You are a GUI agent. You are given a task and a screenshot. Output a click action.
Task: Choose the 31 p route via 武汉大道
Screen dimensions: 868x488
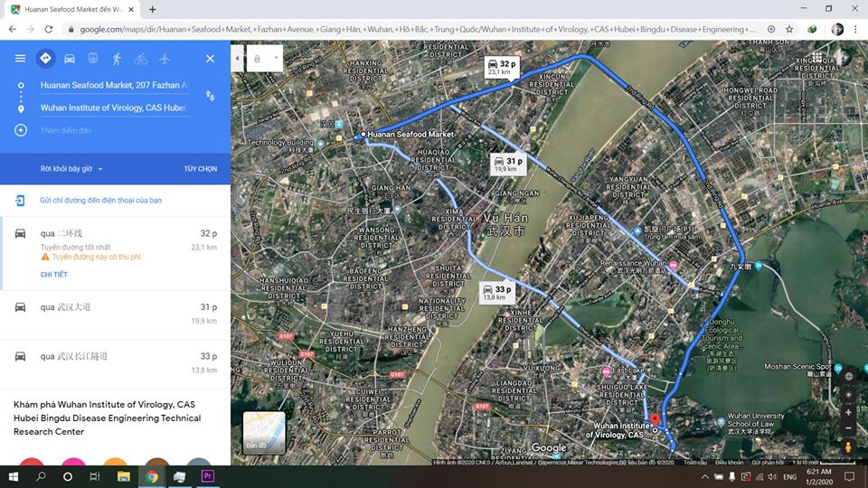(115, 314)
